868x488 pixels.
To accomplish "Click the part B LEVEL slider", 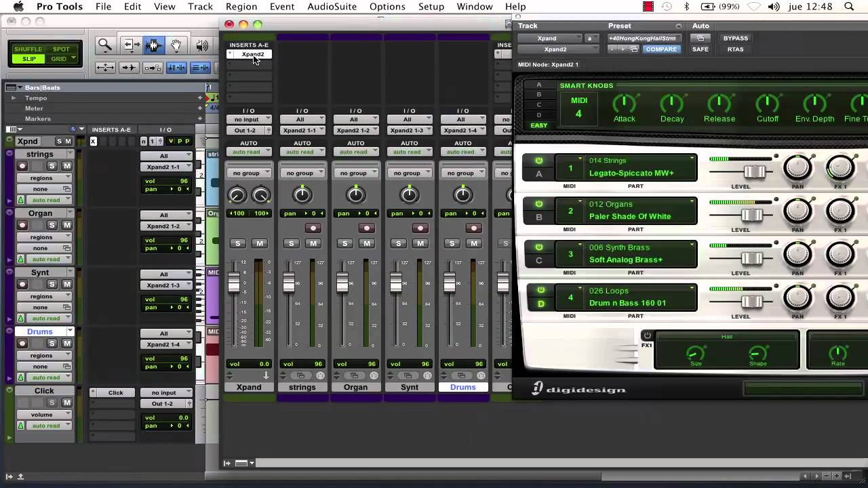I will [751, 215].
